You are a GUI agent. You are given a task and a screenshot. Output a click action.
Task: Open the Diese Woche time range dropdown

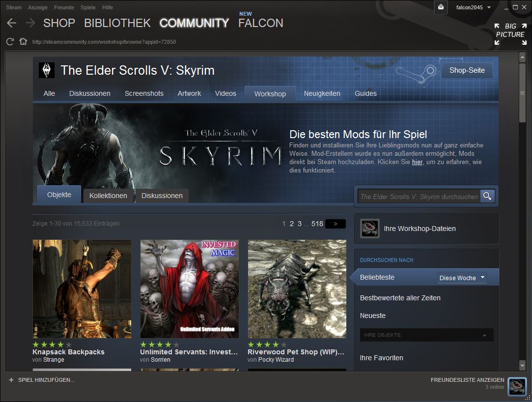point(462,278)
